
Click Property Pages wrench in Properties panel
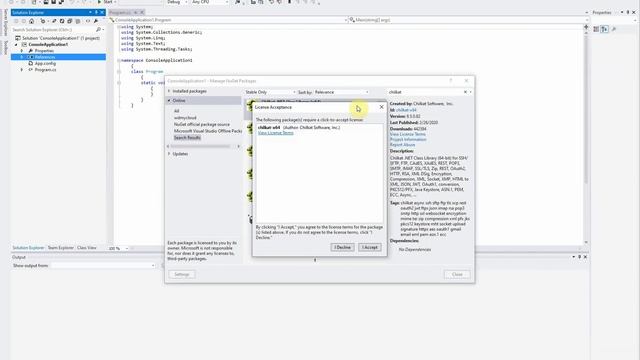pos(614,29)
